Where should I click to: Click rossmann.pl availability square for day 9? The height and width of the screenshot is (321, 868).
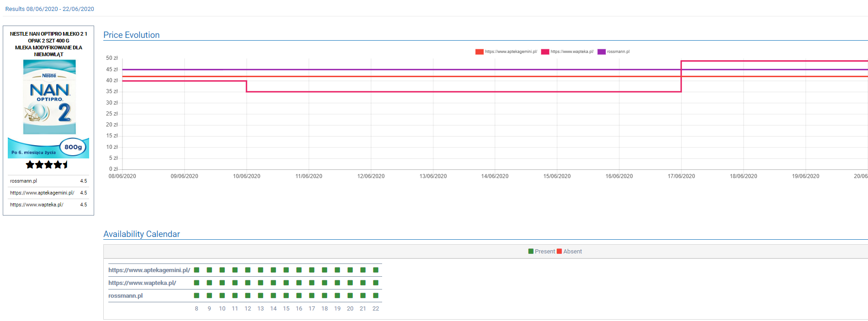(209, 295)
